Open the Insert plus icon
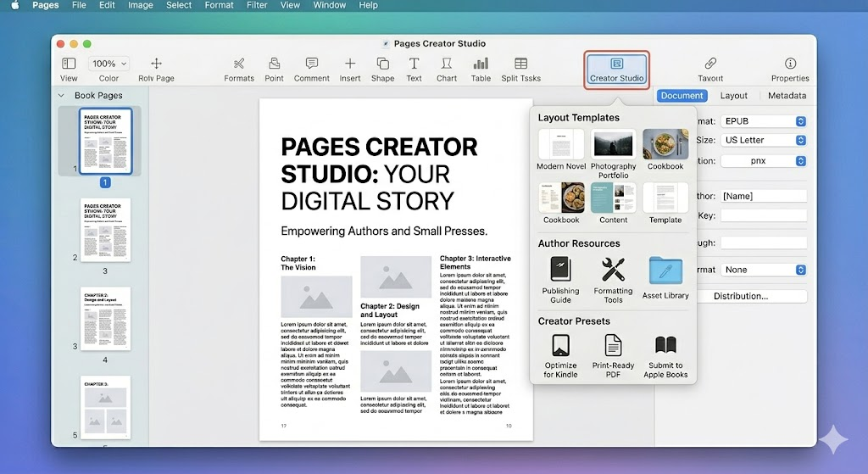This screenshot has width=868, height=474. 350,63
